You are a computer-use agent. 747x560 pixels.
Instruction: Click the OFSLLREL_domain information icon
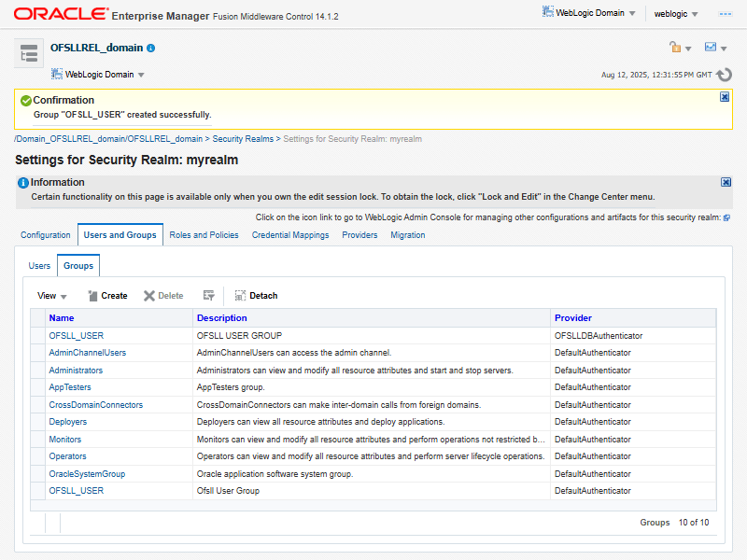(x=151, y=48)
